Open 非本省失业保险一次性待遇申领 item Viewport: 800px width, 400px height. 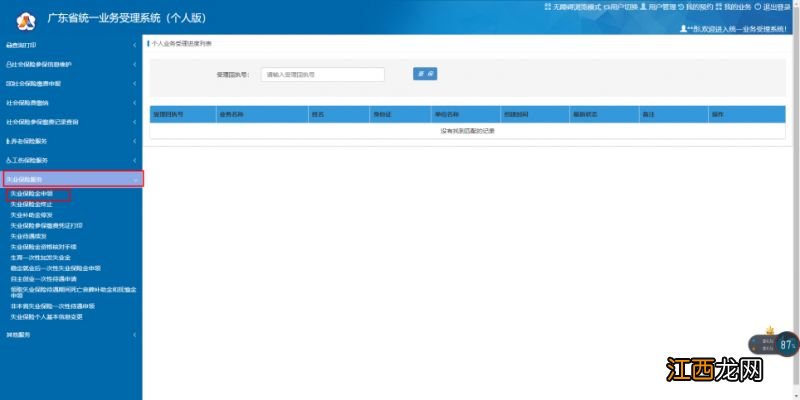(53, 306)
